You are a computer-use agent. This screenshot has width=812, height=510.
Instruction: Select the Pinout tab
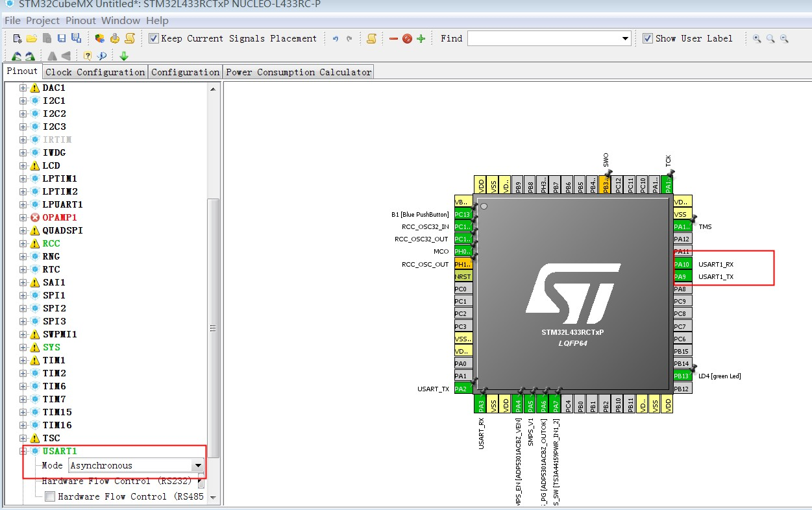point(22,71)
